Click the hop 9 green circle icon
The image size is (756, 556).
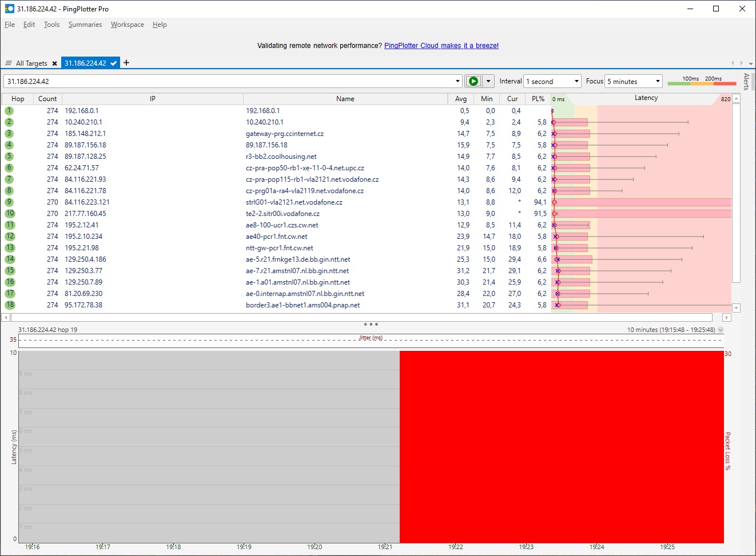(x=9, y=202)
